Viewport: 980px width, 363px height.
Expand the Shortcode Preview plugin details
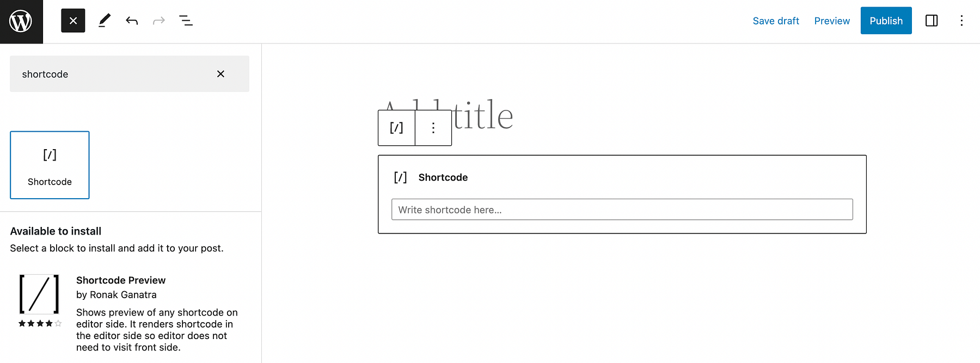coord(121,280)
